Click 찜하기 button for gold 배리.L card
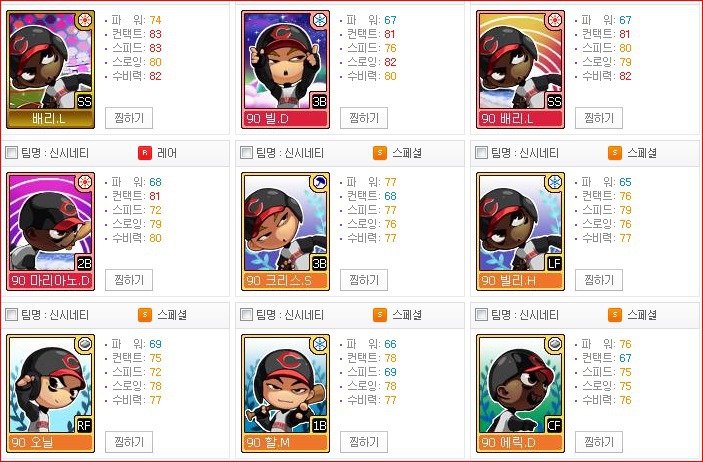 click(129, 118)
